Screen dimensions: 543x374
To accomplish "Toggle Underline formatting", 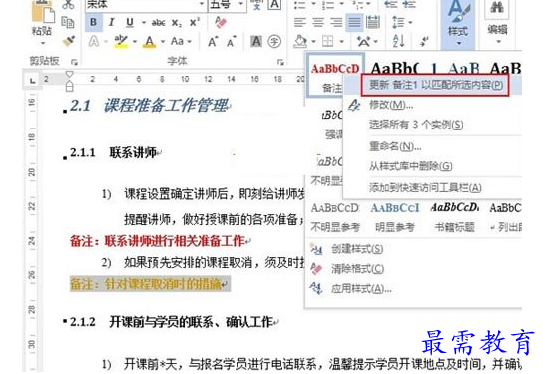I will pyautogui.click(x=130, y=23).
